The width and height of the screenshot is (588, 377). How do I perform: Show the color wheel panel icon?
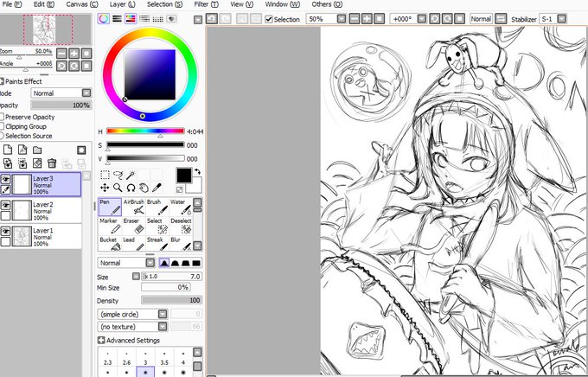tap(104, 18)
